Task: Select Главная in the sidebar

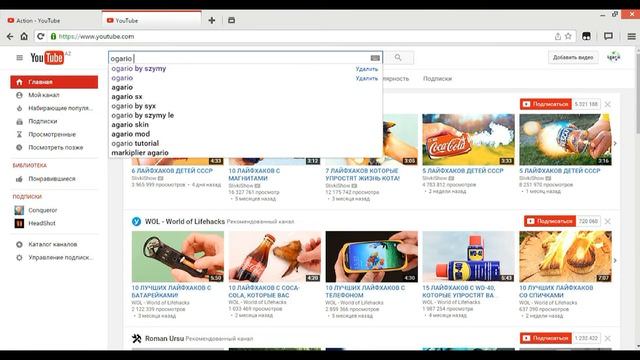Action: pyautogui.click(x=54, y=82)
